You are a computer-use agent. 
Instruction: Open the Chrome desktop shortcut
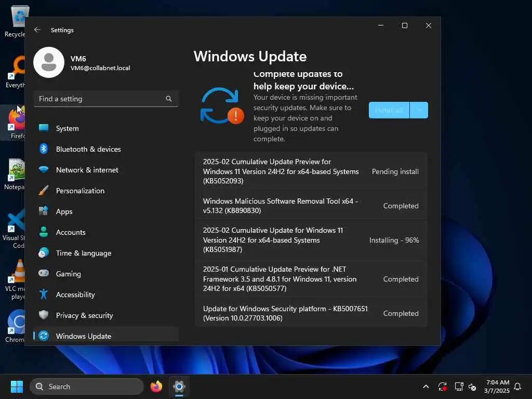(x=15, y=326)
